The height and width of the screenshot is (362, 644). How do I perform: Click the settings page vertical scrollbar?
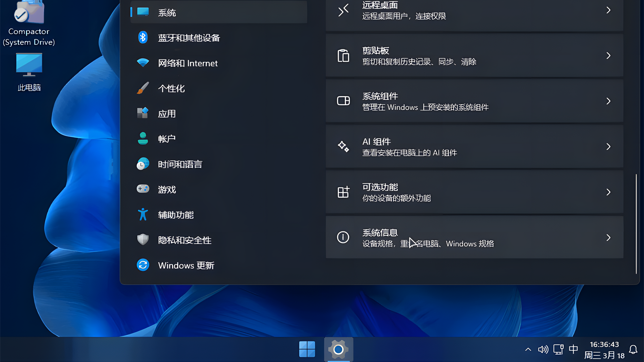pyautogui.click(x=636, y=224)
